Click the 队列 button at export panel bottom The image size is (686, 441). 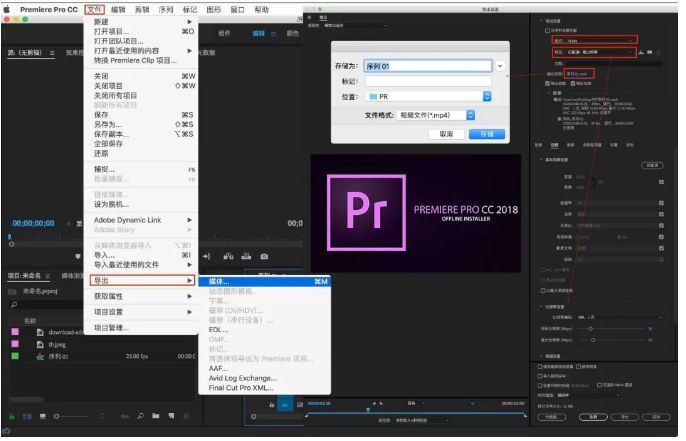coord(593,418)
